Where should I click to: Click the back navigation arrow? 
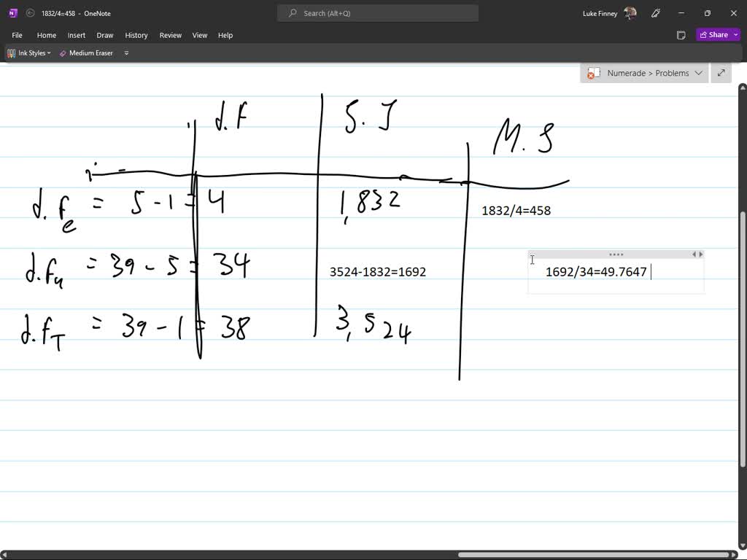[30, 12]
